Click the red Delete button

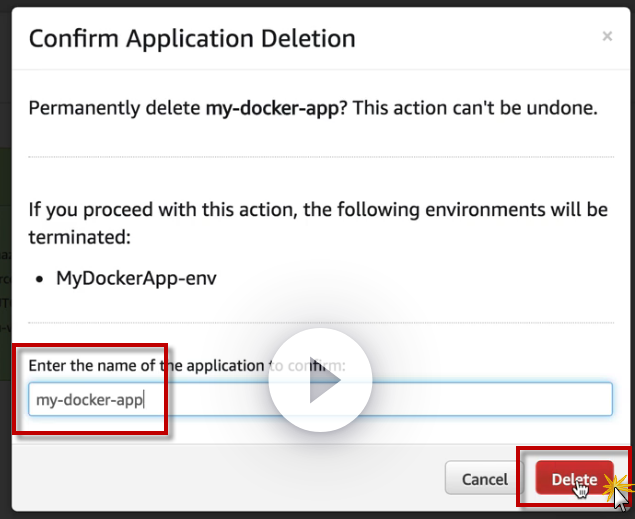(x=574, y=479)
